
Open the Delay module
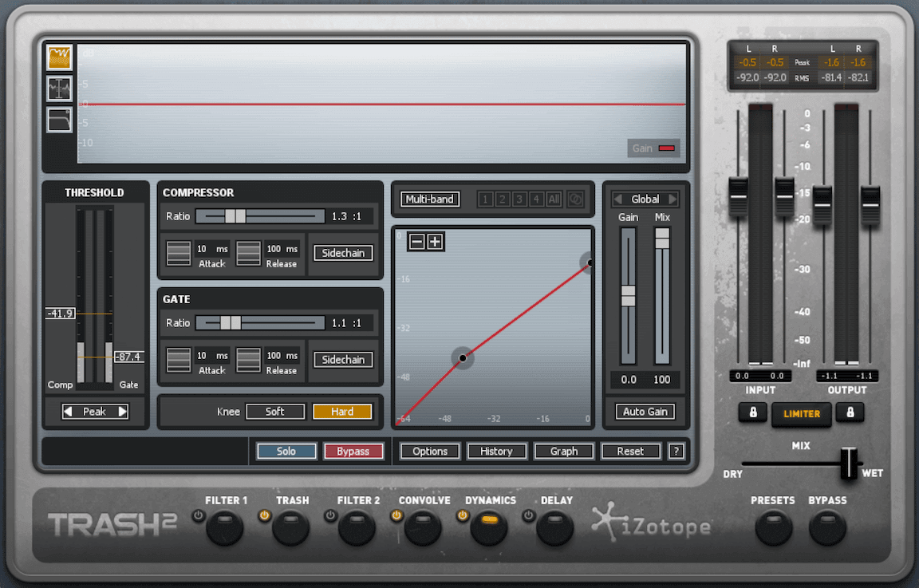pyautogui.click(x=555, y=527)
